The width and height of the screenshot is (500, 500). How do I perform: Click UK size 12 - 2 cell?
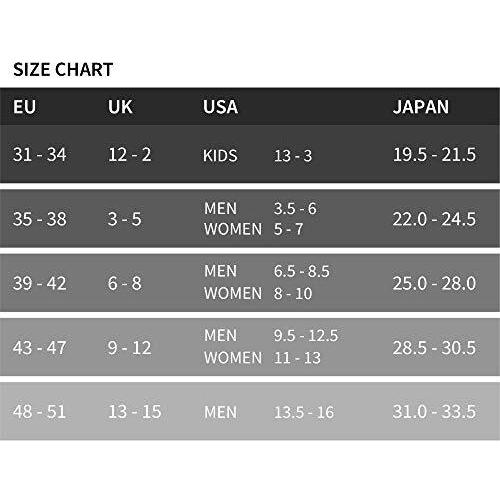point(130,155)
